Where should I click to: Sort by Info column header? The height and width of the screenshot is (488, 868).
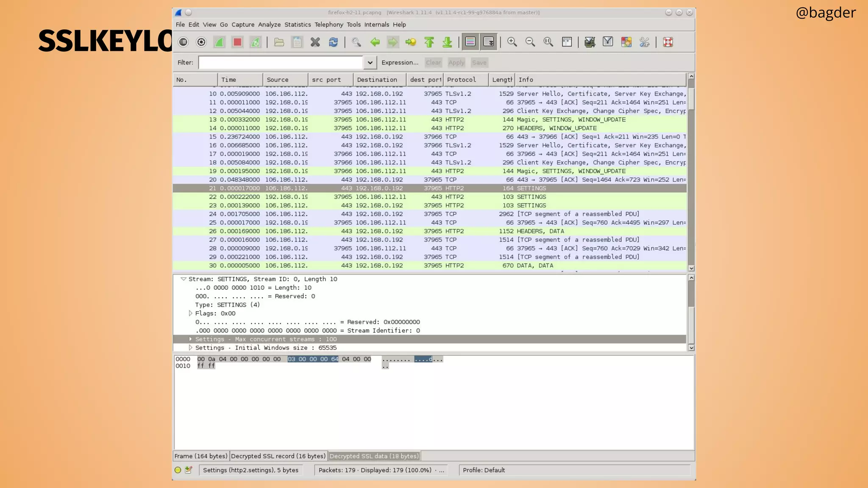[x=600, y=80]
